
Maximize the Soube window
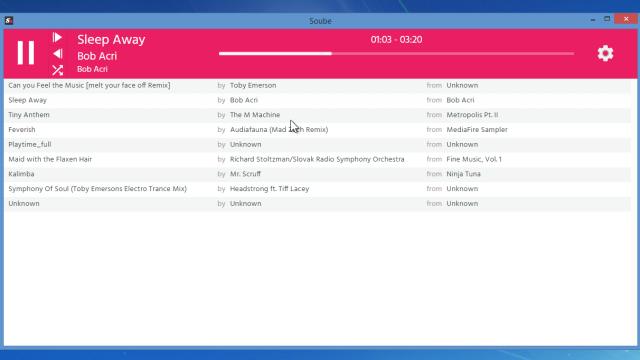click(x=607, y=19)
